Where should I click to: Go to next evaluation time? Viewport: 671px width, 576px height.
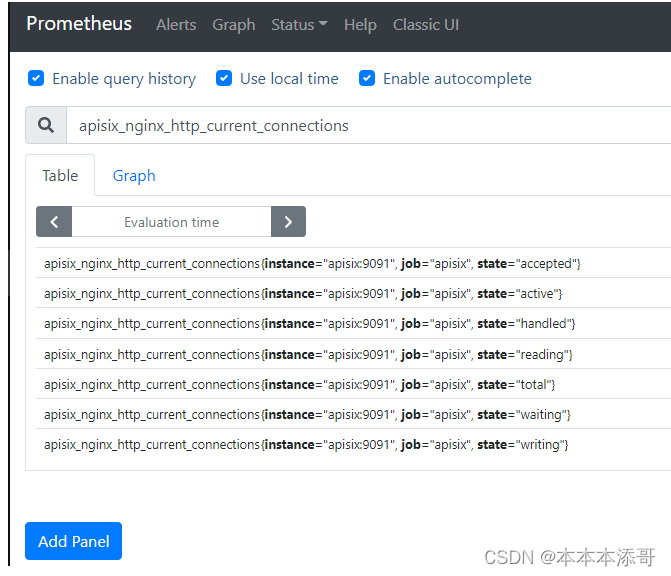288,222
